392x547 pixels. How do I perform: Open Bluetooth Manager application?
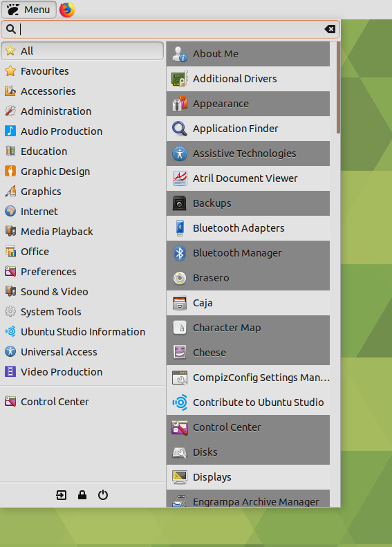click(x=248, y=253)
